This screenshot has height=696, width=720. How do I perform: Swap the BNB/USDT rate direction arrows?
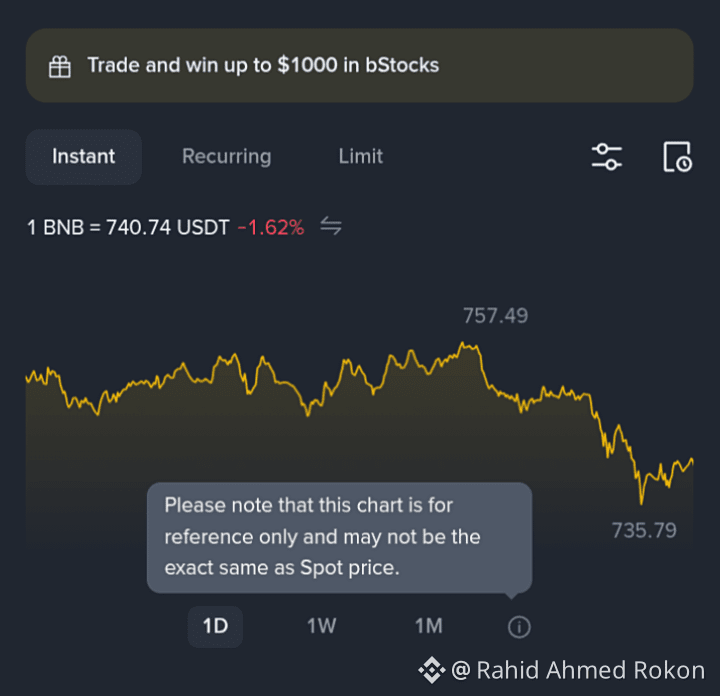[331, 226]
